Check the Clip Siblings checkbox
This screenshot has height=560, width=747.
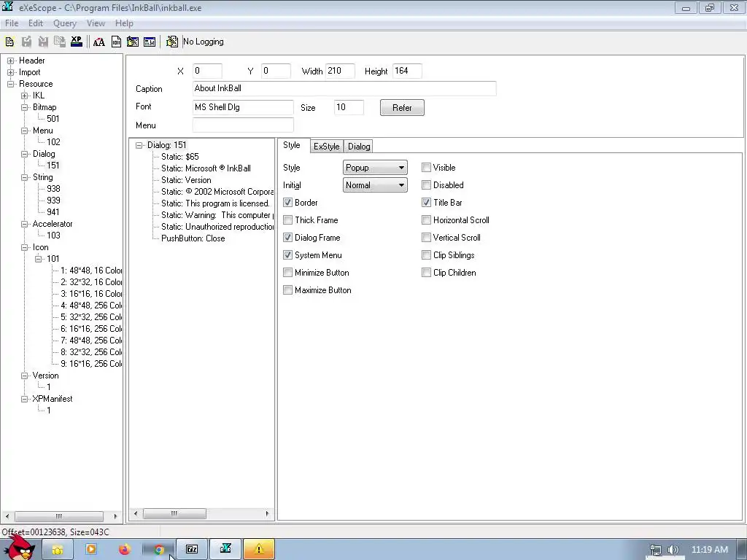[x=426, y=255]
